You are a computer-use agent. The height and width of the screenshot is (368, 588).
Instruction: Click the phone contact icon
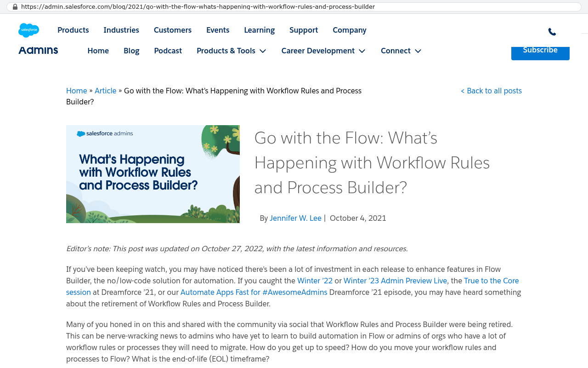coord(552,32)
